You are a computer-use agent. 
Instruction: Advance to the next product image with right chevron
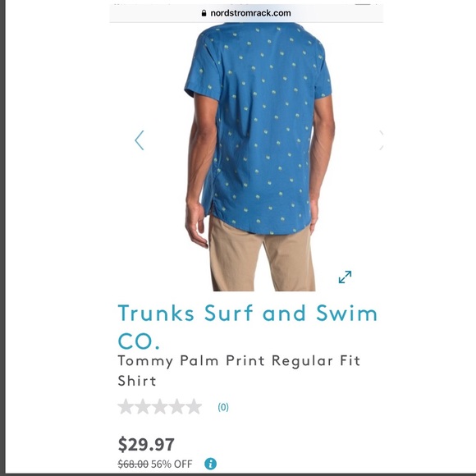(x=382, y=140)
